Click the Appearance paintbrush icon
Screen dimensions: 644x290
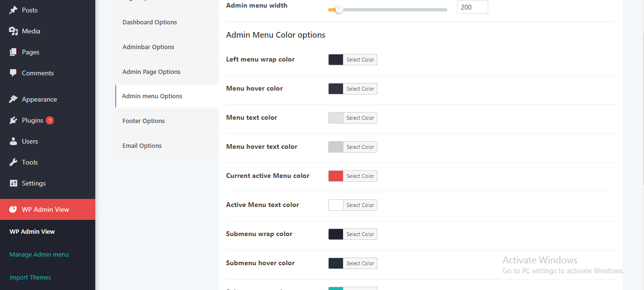[13, 99]
